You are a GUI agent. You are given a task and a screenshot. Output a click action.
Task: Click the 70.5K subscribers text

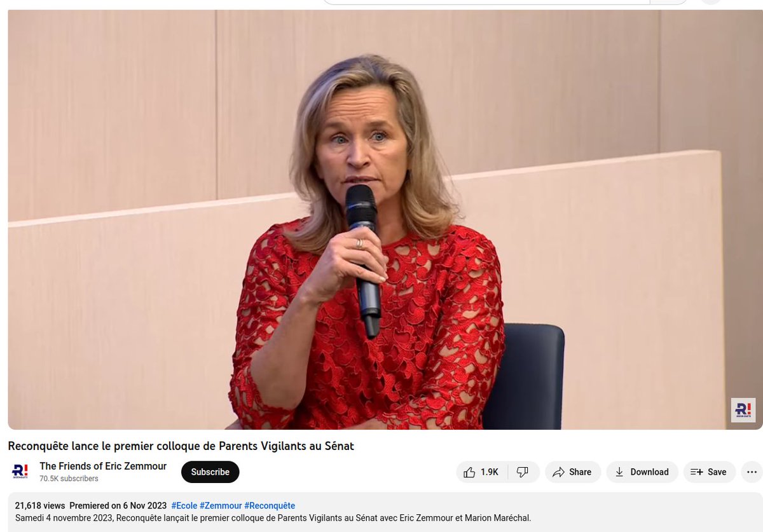69,479
